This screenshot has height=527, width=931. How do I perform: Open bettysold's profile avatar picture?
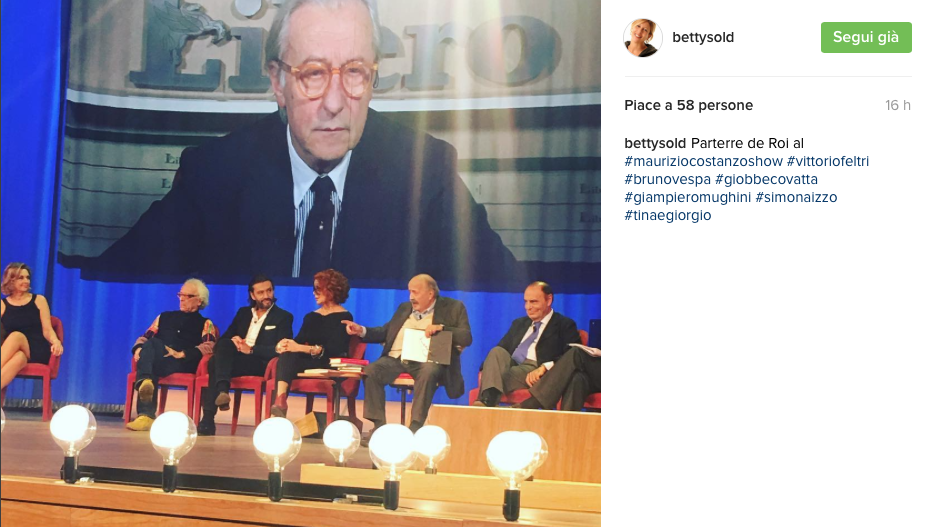pyautogui.click(x=642, y=37)
